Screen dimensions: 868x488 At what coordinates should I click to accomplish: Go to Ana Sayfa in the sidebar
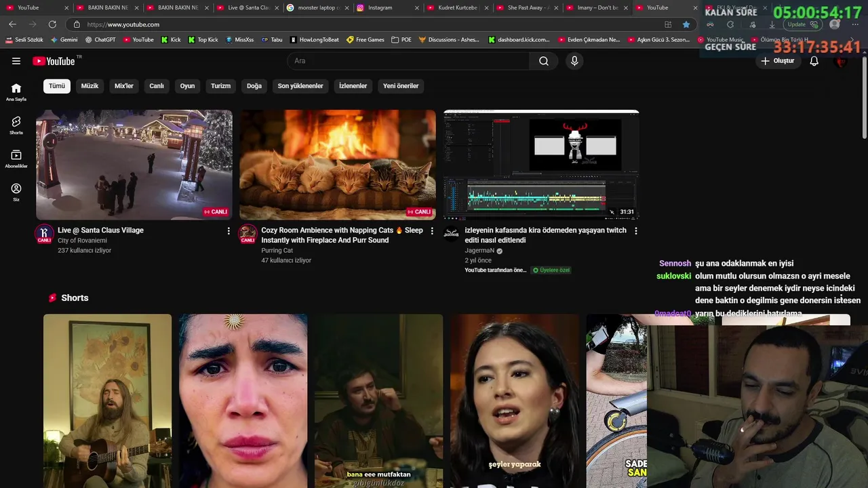click(x=16, y=92)
